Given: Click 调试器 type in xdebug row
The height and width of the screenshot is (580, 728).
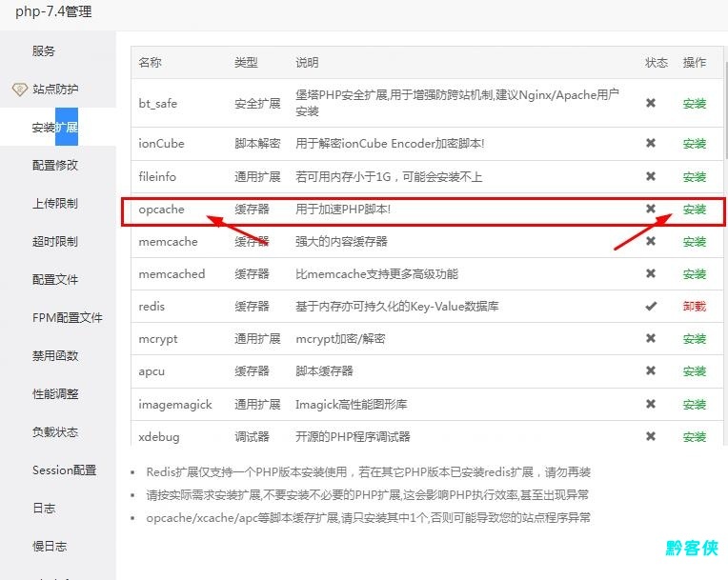Looking at the screenshot, I should coord(253,436).
